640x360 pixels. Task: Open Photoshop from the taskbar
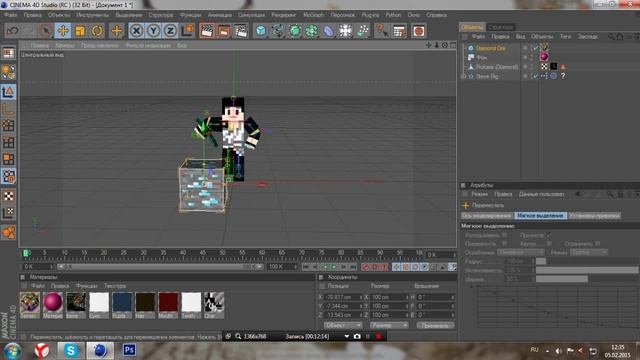coord(129,350)
